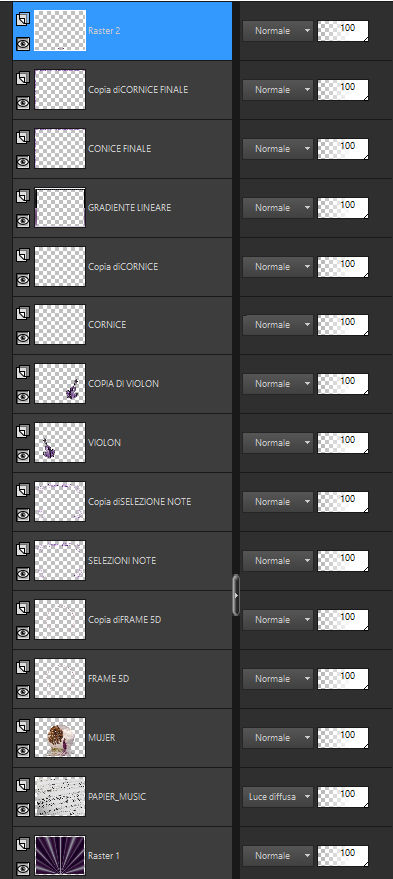Hide the MUJER layer with its eye icon
The width and height of the screenshot is (393, 879).
22,750
